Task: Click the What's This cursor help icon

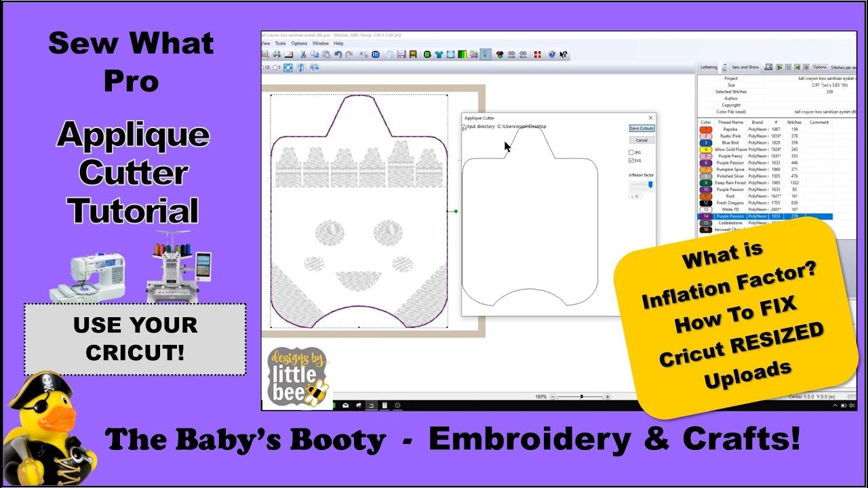Action: click(563, 54)
